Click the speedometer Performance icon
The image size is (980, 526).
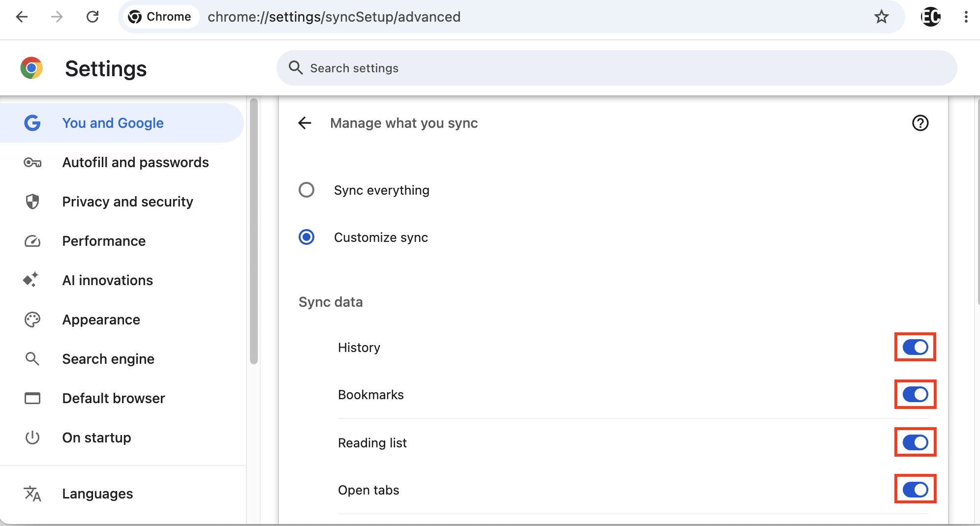[x=32, y=241]
